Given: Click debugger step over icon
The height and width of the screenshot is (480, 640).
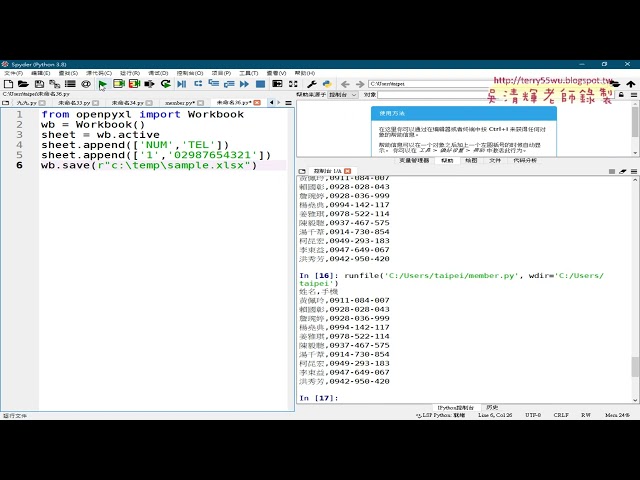Looking at the screenshot, I should (198, 84).
